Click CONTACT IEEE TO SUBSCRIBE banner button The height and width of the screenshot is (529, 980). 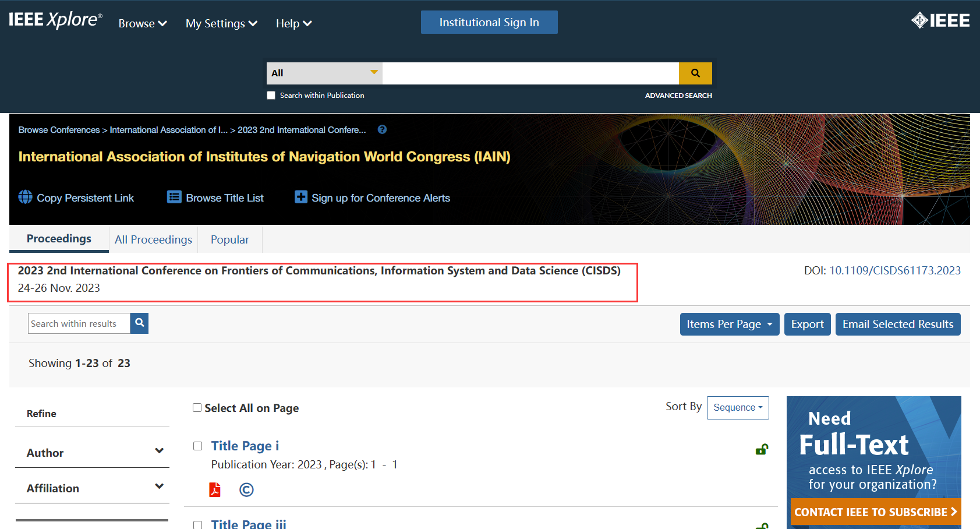[x=876, y=512]
